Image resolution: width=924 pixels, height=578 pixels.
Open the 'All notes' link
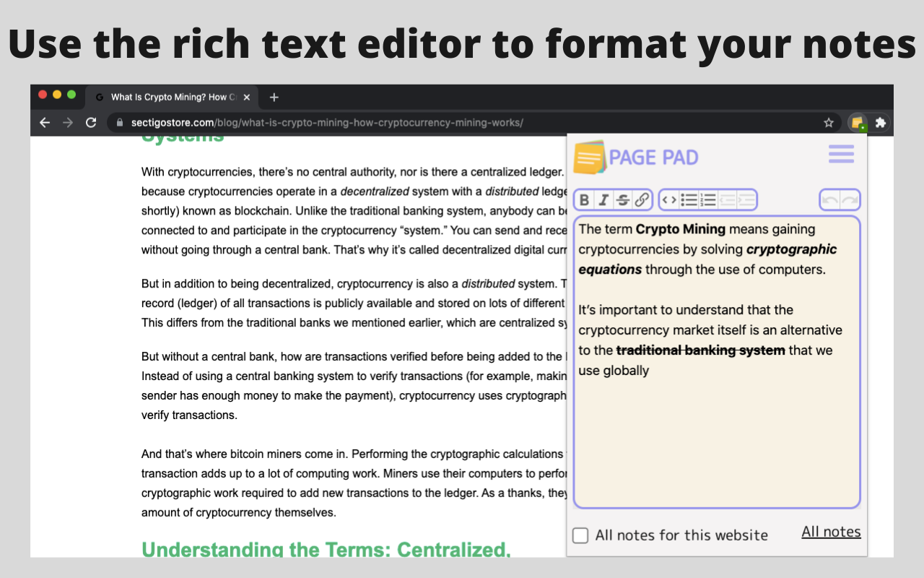(831, 532)
